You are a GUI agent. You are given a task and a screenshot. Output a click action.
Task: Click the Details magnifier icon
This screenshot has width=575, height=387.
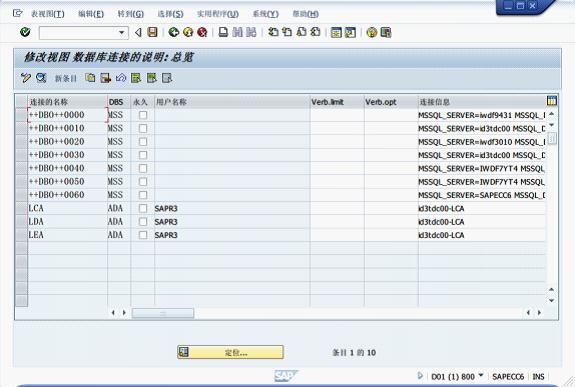[x=41, y=78]
